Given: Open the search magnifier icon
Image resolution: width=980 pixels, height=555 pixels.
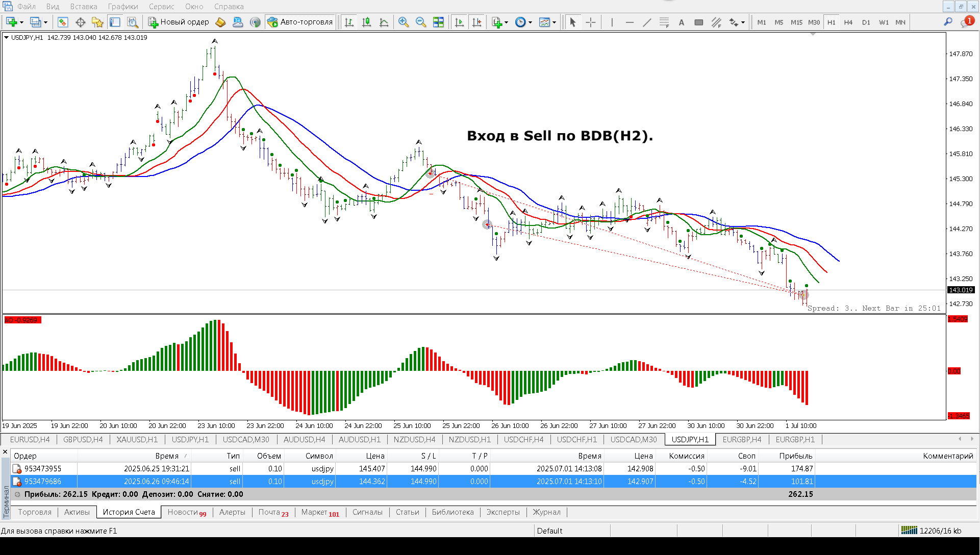Looking at the screenshot, I should click(x=948, y=22).
